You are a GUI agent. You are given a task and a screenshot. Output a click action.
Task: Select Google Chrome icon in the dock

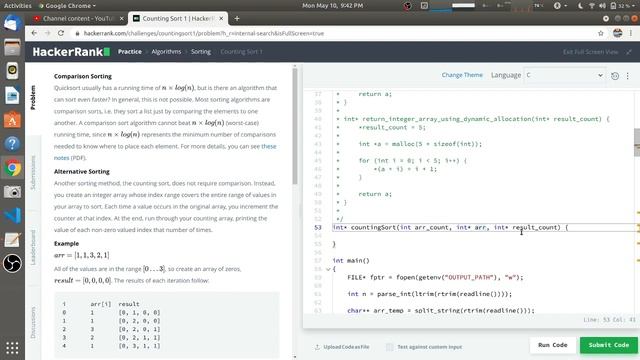tap(12, 168)
